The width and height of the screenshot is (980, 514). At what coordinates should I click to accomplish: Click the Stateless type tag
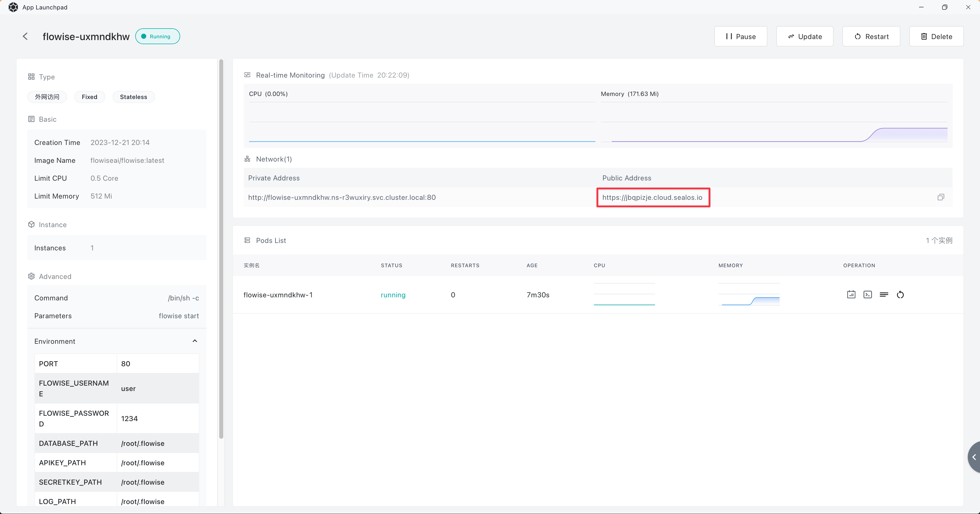click(133, 97)
